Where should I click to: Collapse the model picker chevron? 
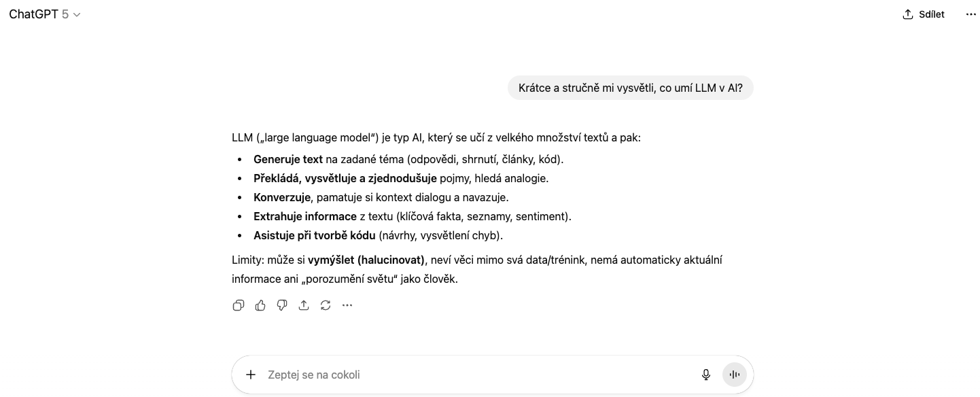coord(76,14)
